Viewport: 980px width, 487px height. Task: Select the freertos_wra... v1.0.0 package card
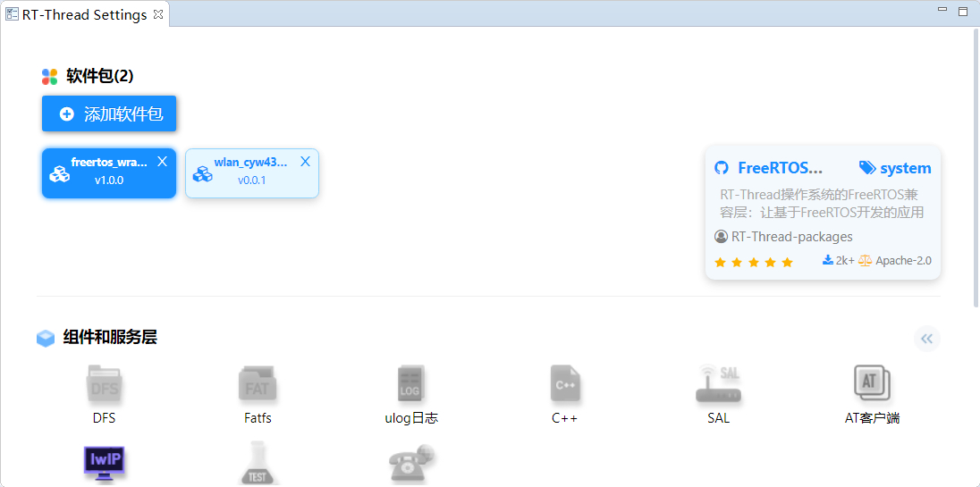pyautogui.click(x=109, y=173)
